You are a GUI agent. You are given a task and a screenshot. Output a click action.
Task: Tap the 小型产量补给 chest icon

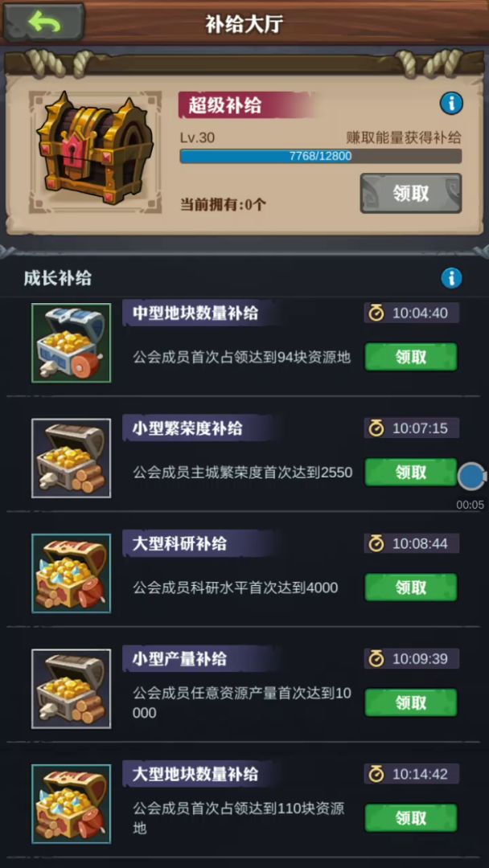pyautogui.click(x=71, y=689)
